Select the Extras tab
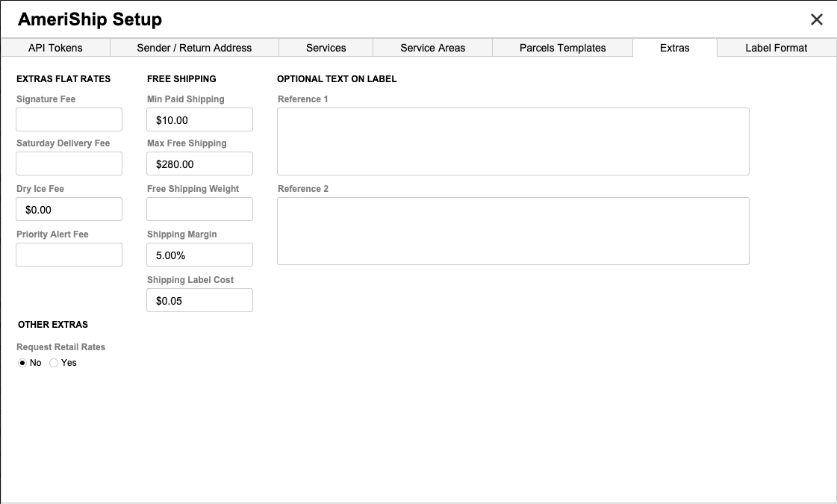Image resolution: width=837 pixels, height=504 pixels. [x=674, y=48]
